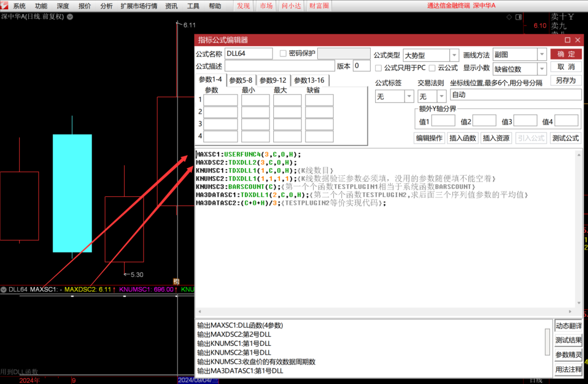Select the 参数13-16 tab
588x384 pixels.
[309, 80]
